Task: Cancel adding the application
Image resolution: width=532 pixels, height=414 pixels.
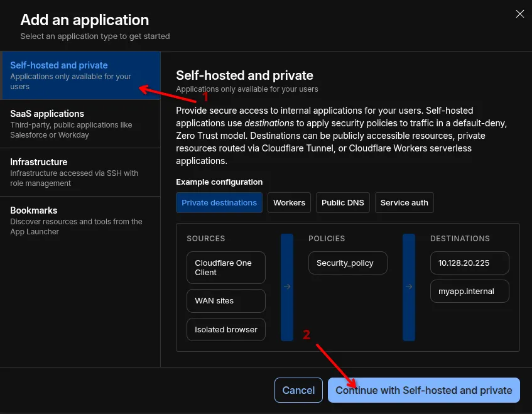Action: (298, 390)
